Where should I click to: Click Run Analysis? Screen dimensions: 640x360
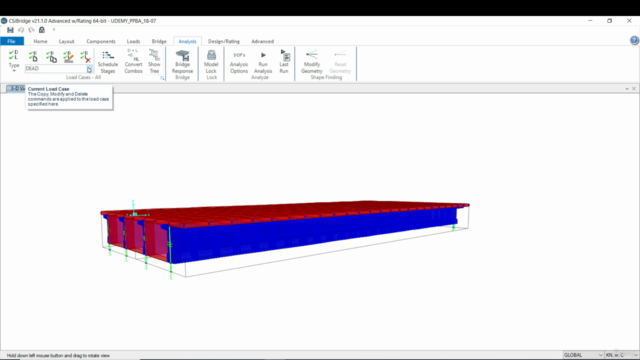point(263,62)
